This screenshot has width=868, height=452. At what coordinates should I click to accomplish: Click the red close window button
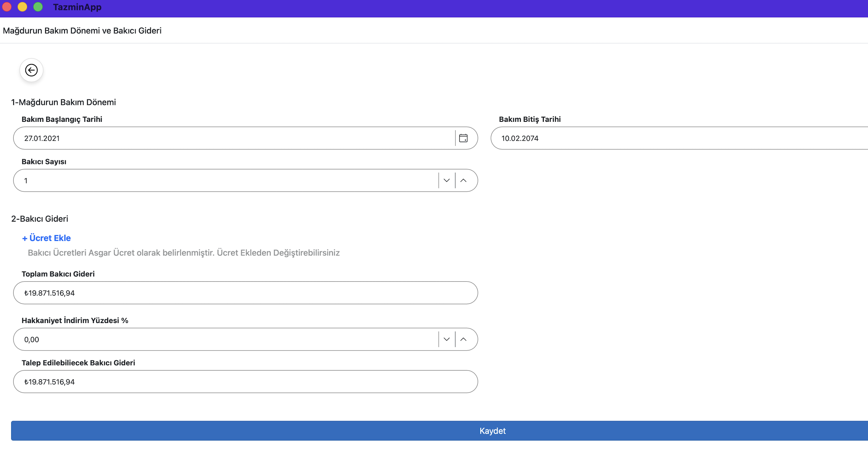click(x=7, y=7)
